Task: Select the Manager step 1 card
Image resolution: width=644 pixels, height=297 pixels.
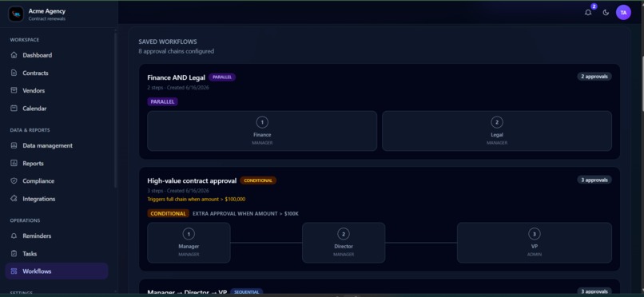Action: coord(189,243)
